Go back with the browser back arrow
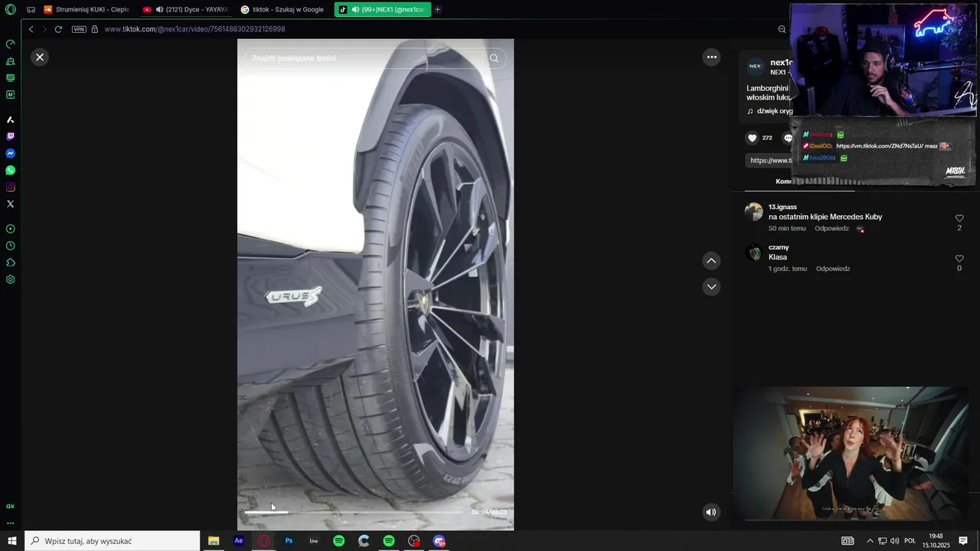980x551 pixels. (31, 29)
